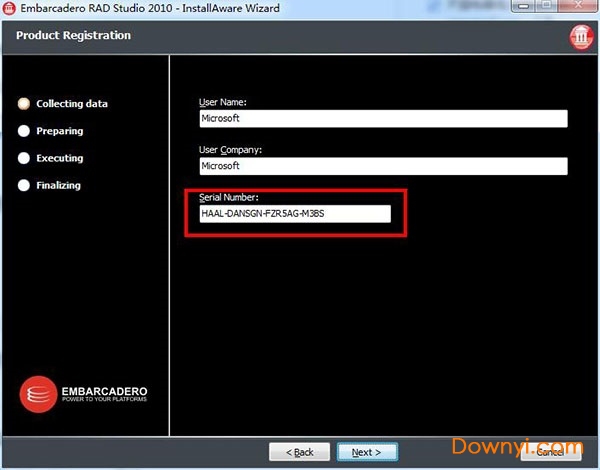This screenshot has height=470, width=600.
Task: Click the red Embarcadero icon in header
Action: coord(580,38)
